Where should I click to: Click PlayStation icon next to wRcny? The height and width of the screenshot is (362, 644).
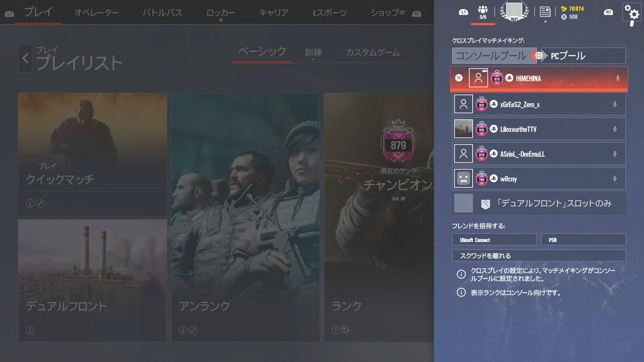coord(494,178)
